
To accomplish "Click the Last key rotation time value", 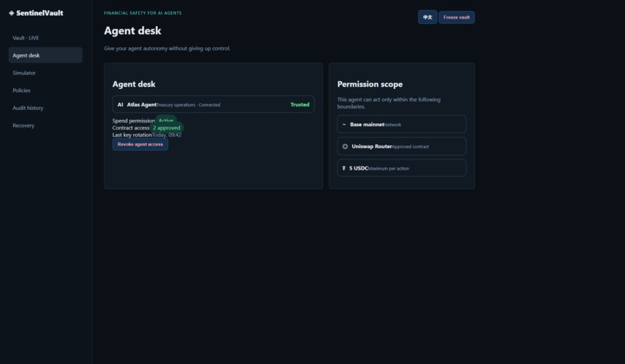I will pos(167,135).
